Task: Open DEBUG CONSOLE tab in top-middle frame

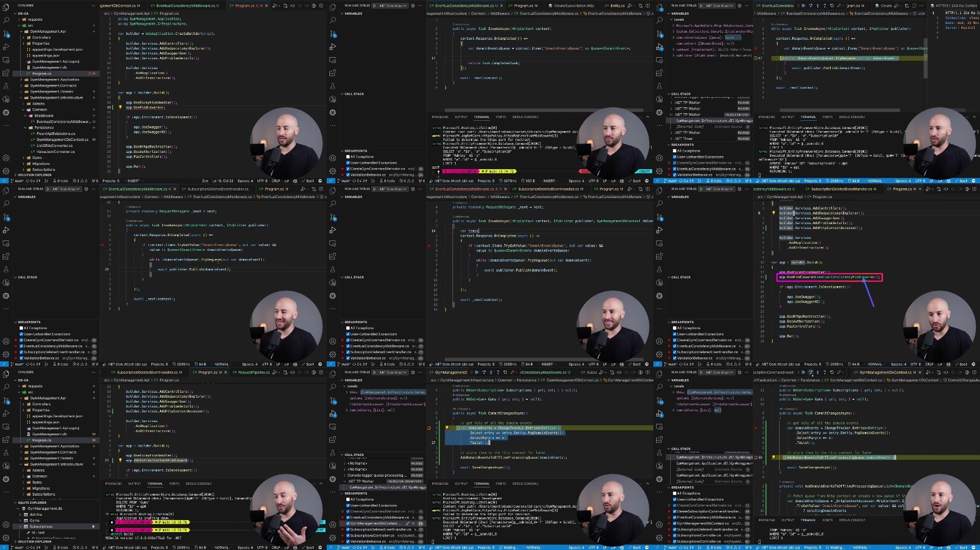Action: coord(525,117)
